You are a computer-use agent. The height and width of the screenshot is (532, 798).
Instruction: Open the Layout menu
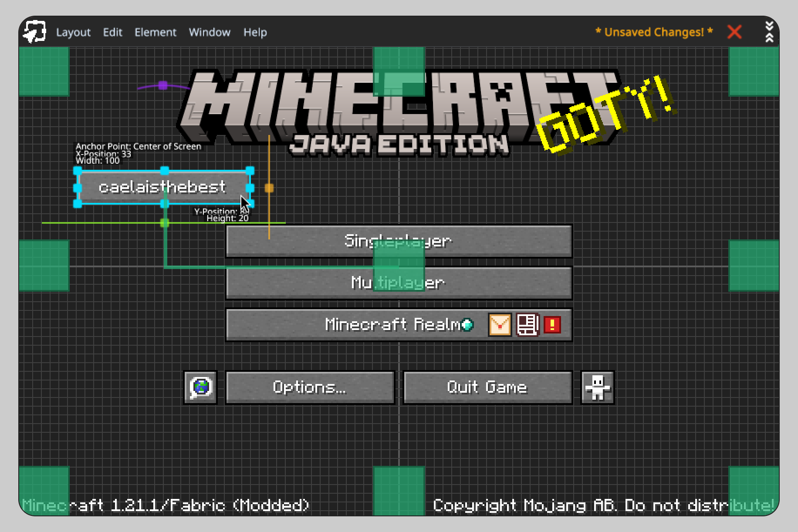[73, 32]
